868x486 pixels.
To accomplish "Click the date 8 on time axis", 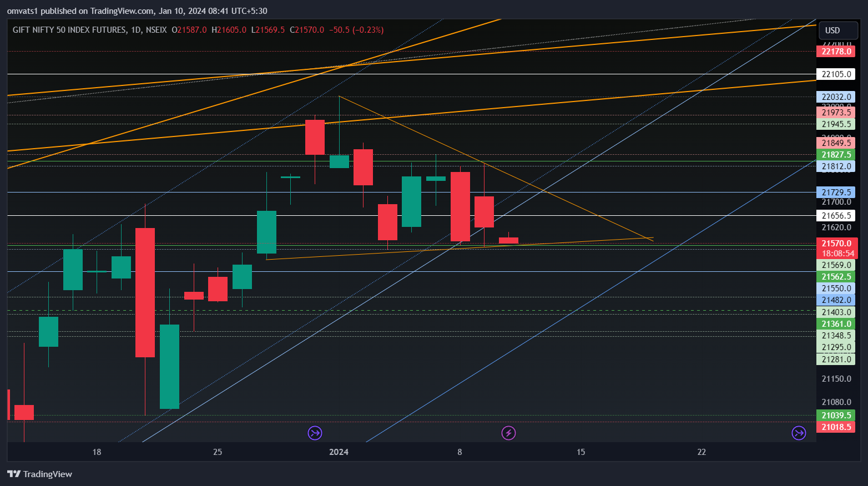I will tap(460, 452).
